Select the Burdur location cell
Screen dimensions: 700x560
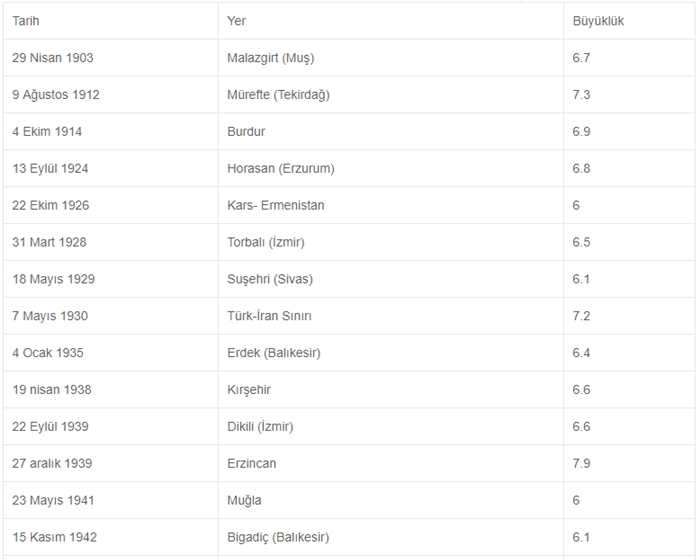coord(246,132)
